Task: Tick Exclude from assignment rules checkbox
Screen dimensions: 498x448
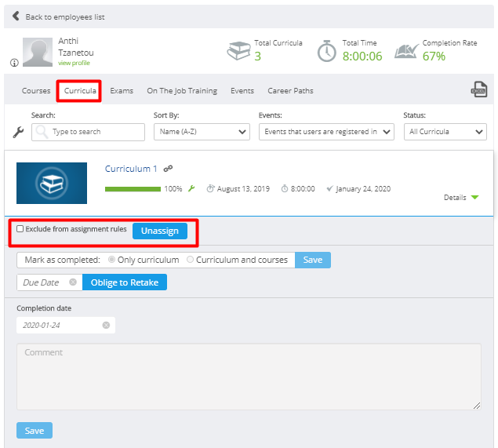Action: pyautogui.click(x=20, y=229)
